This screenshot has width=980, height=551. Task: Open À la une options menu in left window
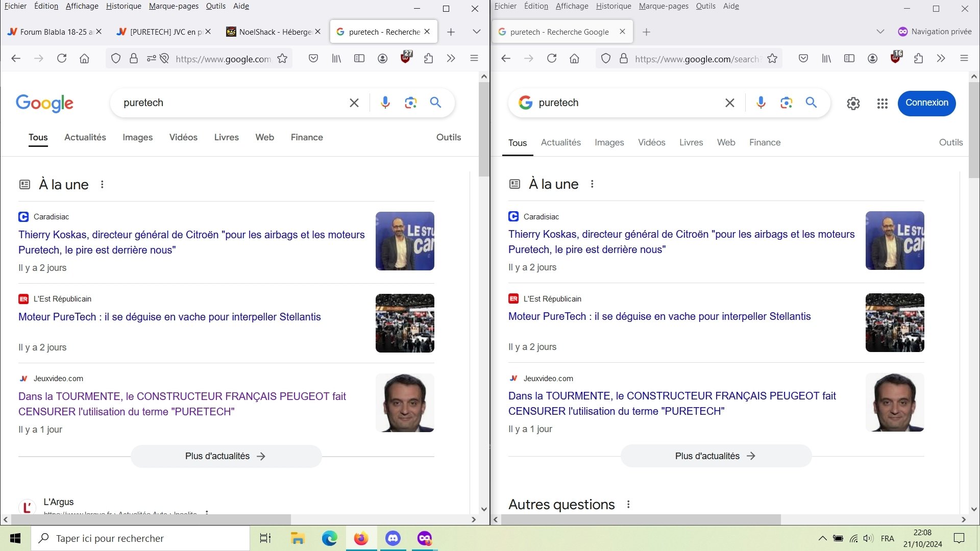point(102,185)
